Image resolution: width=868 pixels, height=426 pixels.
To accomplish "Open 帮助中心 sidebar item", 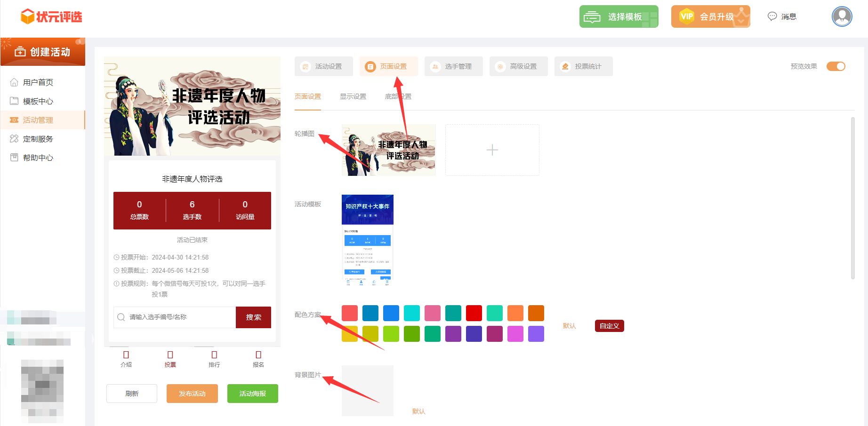I will [x=38, y=158].
